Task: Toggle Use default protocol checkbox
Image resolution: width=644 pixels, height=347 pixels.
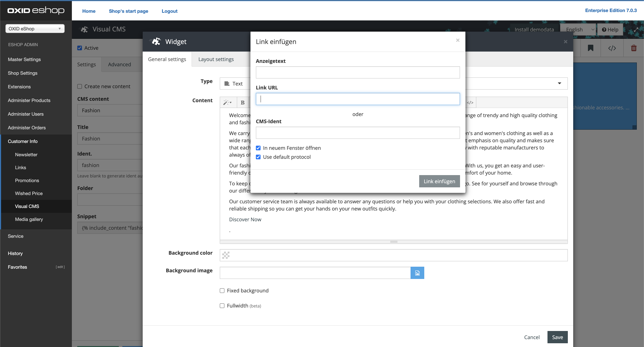Action: [258, 157]
